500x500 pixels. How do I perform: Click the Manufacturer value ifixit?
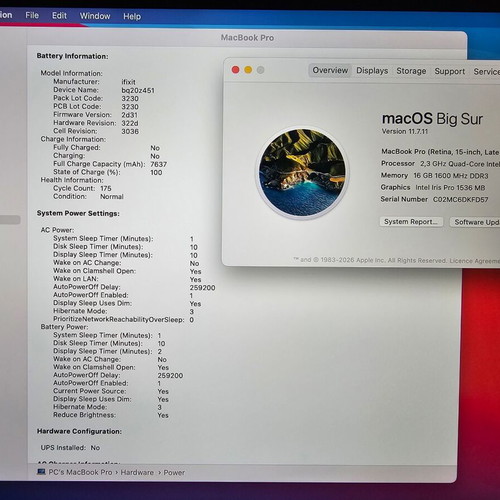(x=128, y=82)
